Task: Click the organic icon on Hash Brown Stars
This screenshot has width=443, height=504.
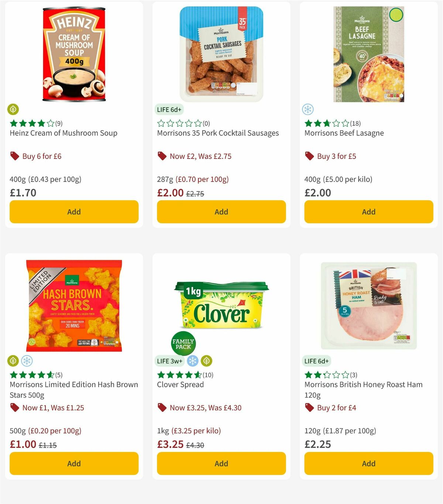Action: click(x=13, y=361)
